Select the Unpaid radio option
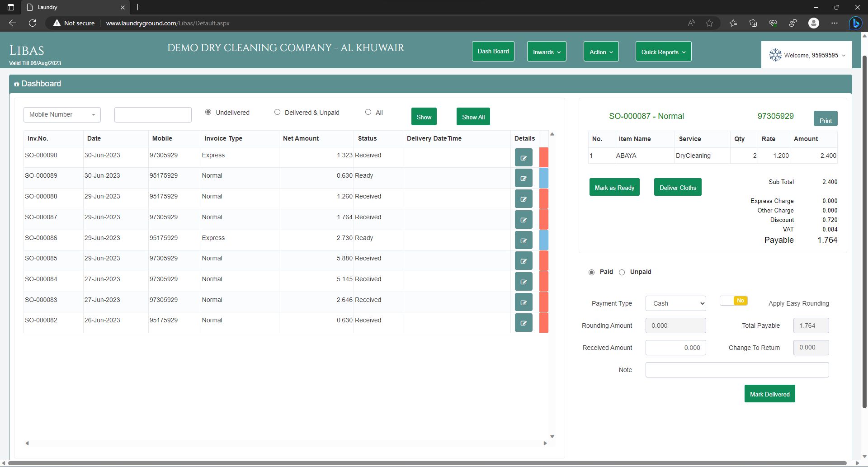This screenshot has height=467, width=868. (622, 272)
